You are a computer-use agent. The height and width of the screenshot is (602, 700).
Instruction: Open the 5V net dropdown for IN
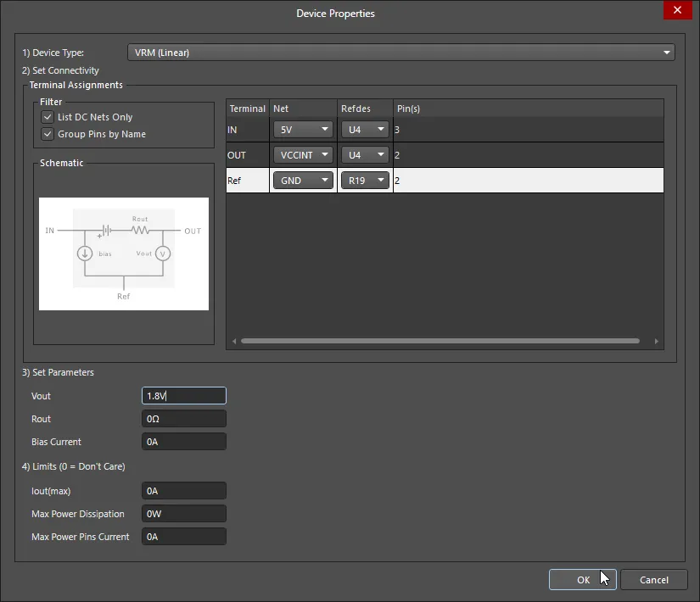(x=303, y=130)
